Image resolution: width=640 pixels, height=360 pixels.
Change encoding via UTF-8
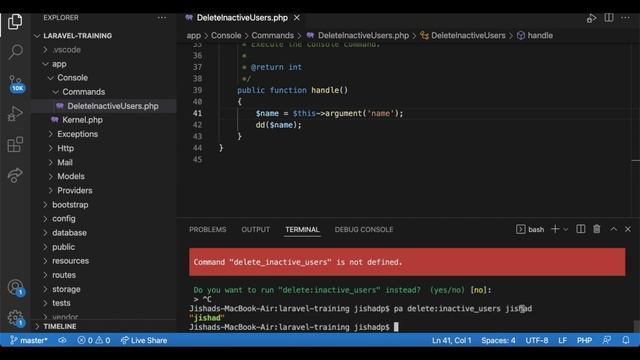pos(537,340)
